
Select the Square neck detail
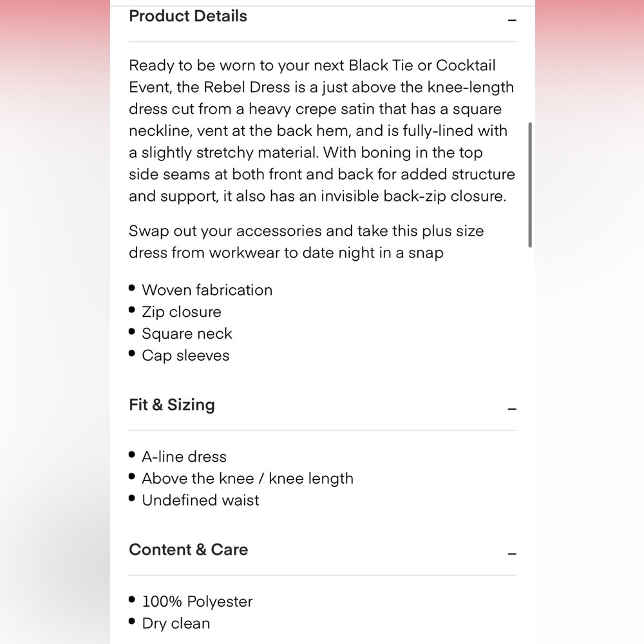(187, 334)
